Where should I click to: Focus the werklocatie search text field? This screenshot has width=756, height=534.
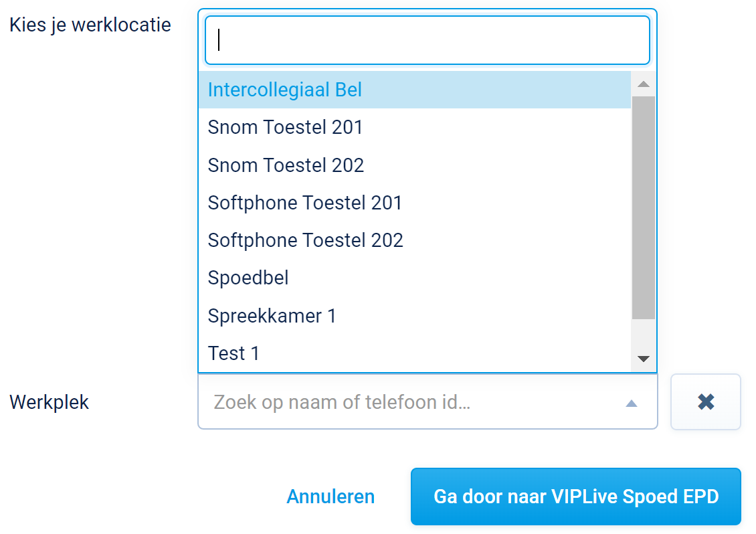427,40
